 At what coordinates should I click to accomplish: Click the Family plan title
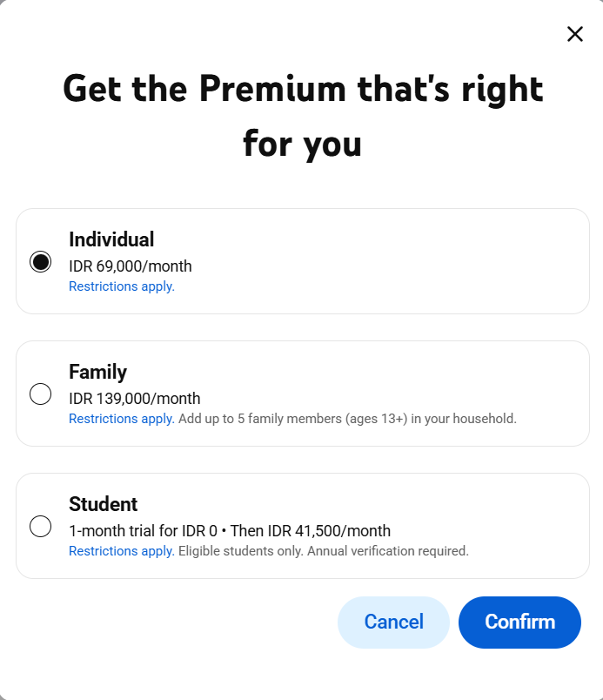[97, 372]
